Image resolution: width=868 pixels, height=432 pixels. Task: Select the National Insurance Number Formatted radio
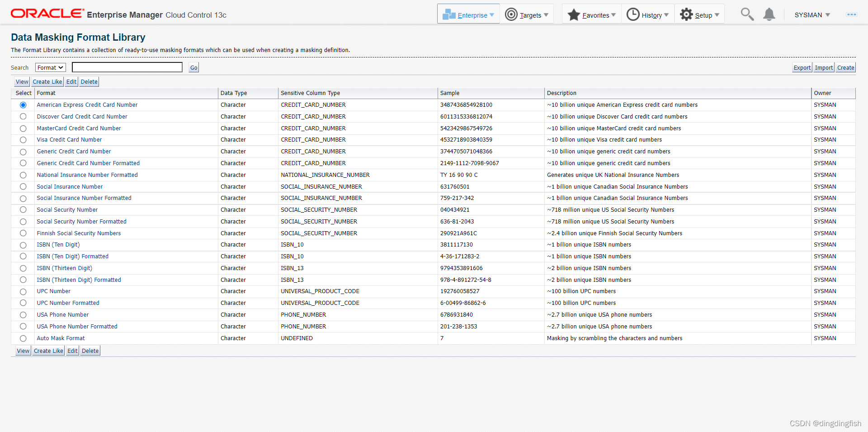pyautogui.click(x=23, y=175)
